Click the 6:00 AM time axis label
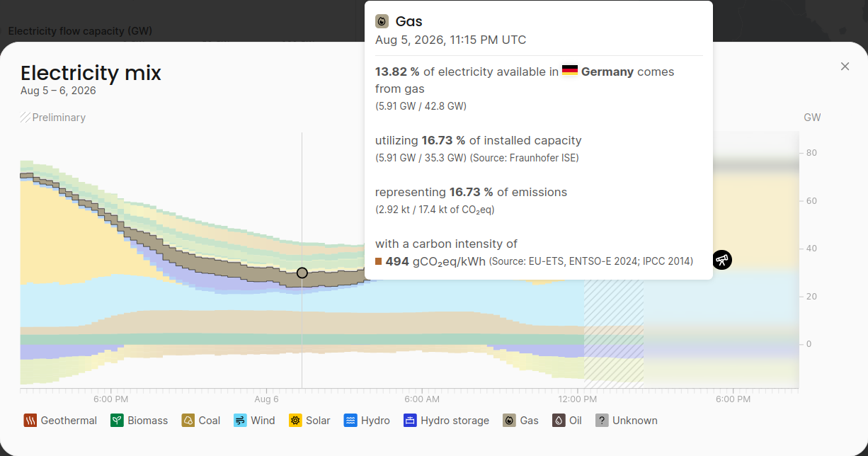Viewport: 868px width, 456px height. point(422,399)
